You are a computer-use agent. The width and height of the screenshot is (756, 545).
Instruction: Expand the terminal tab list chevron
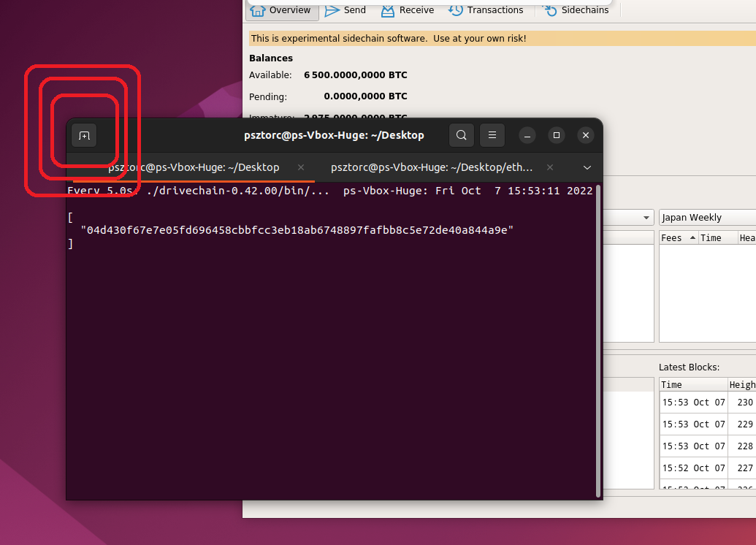[x=587, y=167]
